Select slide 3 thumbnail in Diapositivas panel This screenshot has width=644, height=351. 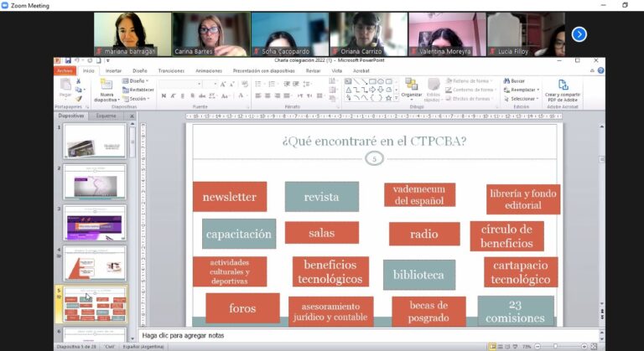95,223
